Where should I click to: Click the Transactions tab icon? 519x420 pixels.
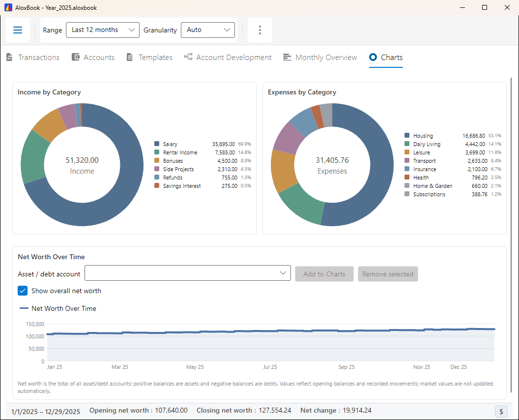point(9,58)
